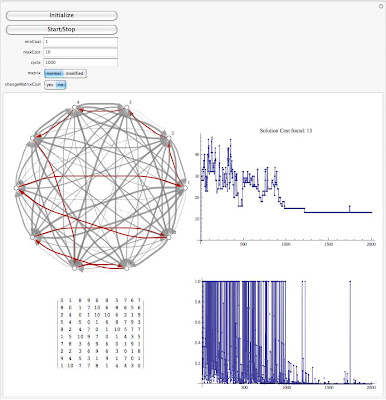Click the "minCost" label
386x400 pixels.
pyautogui.click(x=33, y=42)
